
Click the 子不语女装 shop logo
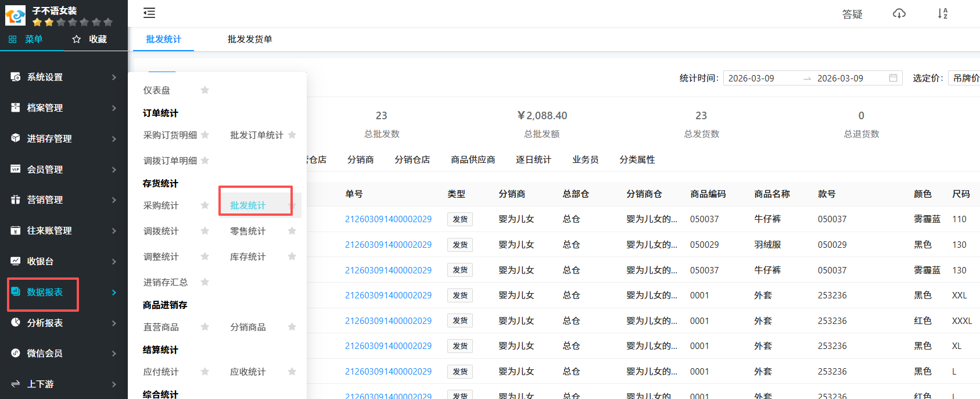point(15,16)
